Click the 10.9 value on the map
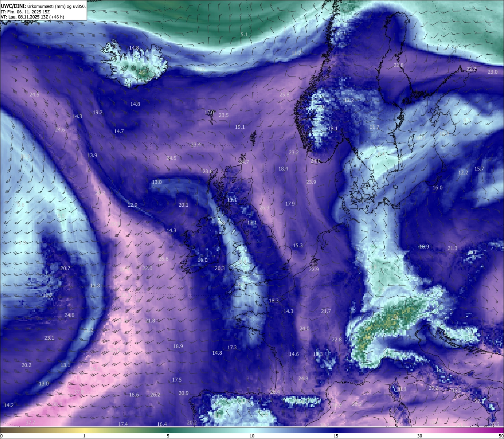504x439 pixels. tap(424, 246)
